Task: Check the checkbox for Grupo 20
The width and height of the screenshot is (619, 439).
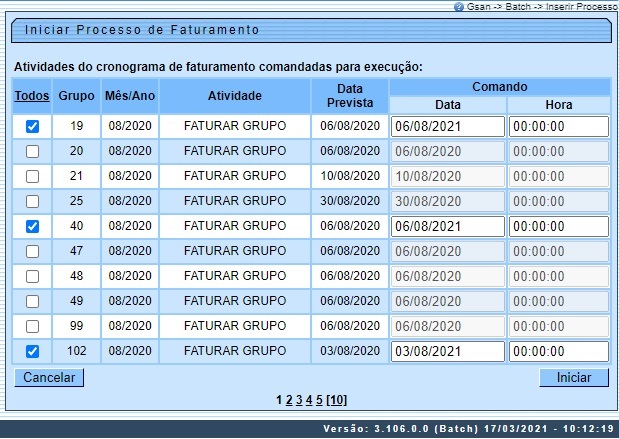Action: point(32,152)
